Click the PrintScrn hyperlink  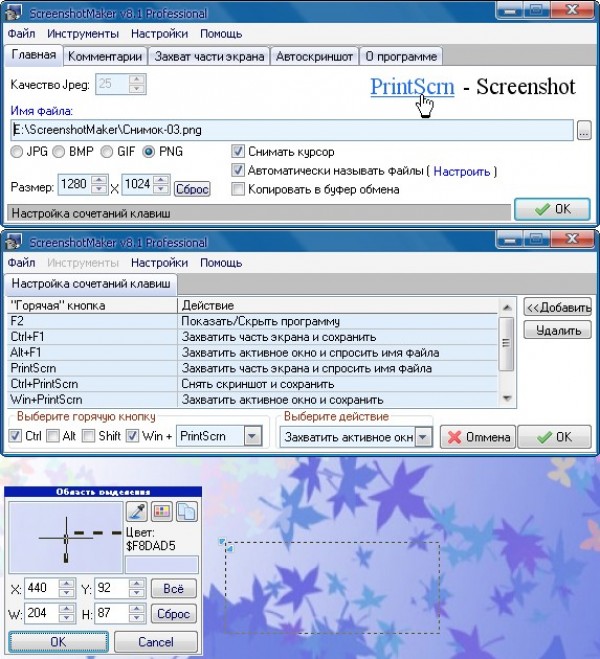click(x=412, y=87)
